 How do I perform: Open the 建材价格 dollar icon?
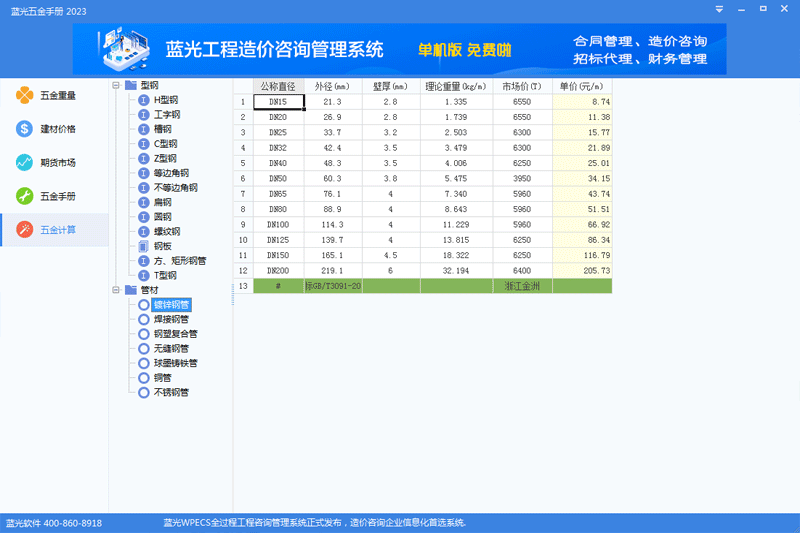pos(24,129)
